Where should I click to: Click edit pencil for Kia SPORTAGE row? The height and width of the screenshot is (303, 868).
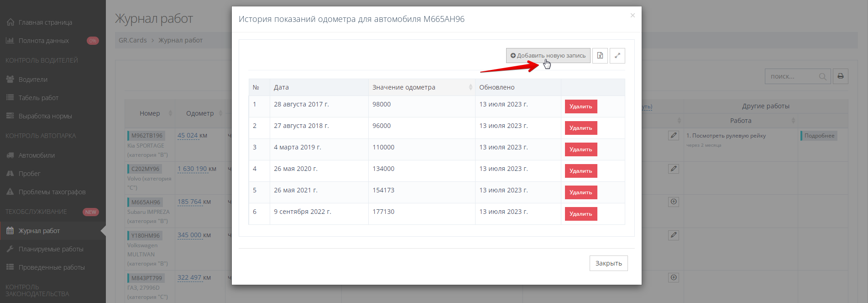pyautogui.click(x=674, y=136)
